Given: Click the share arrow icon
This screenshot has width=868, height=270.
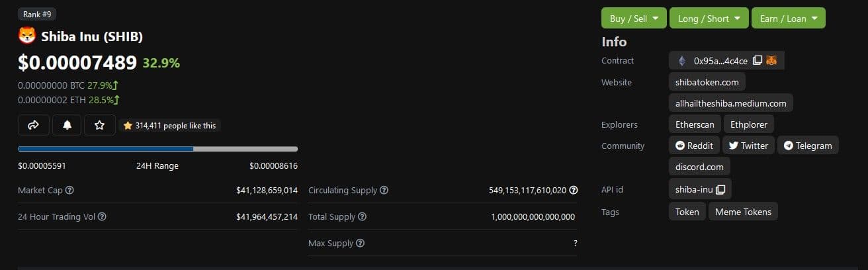Looking at the screenshot, I should [x=34, y=125].
